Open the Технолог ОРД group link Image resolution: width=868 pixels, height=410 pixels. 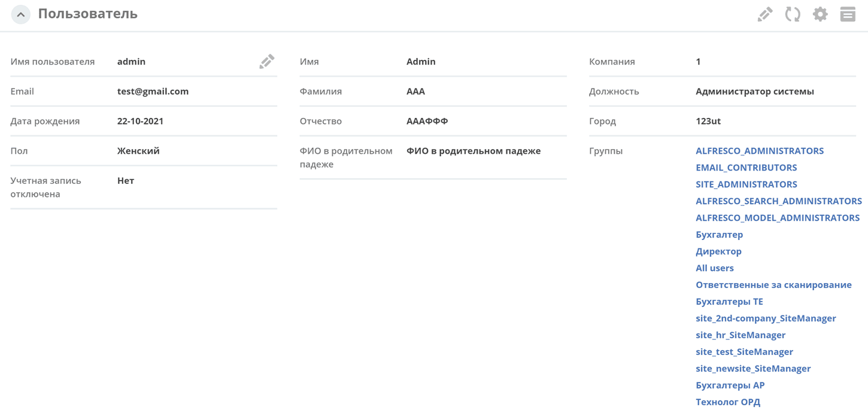[728, 402]
